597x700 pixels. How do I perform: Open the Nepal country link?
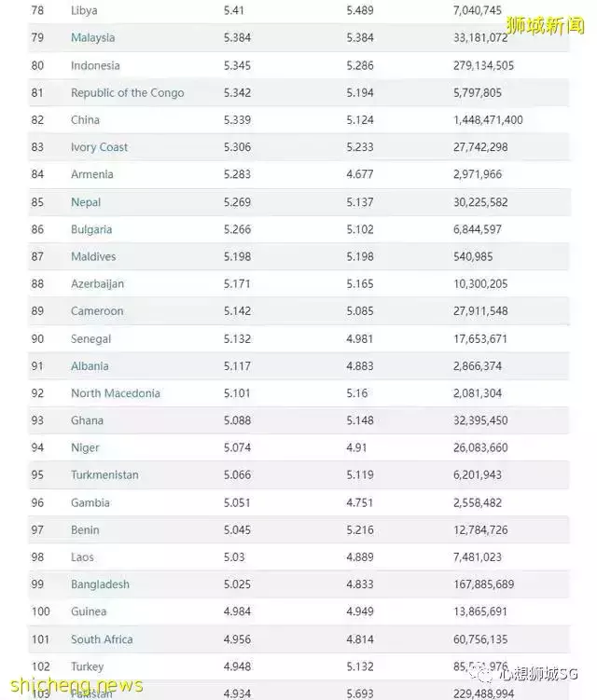86,202
